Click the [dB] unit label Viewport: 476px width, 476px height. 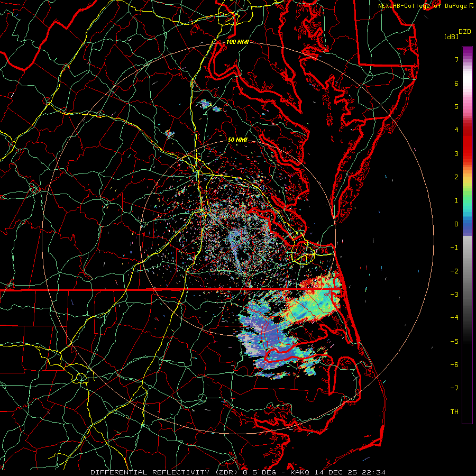point(451,36)
